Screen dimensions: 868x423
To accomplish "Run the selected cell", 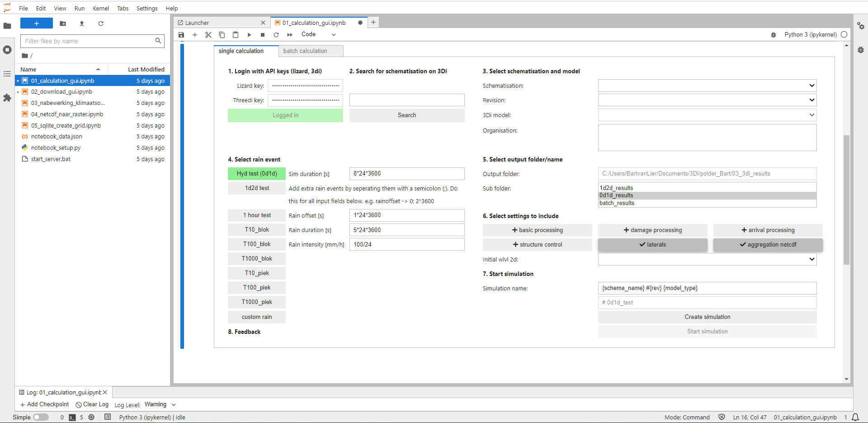I will (249, 35).
